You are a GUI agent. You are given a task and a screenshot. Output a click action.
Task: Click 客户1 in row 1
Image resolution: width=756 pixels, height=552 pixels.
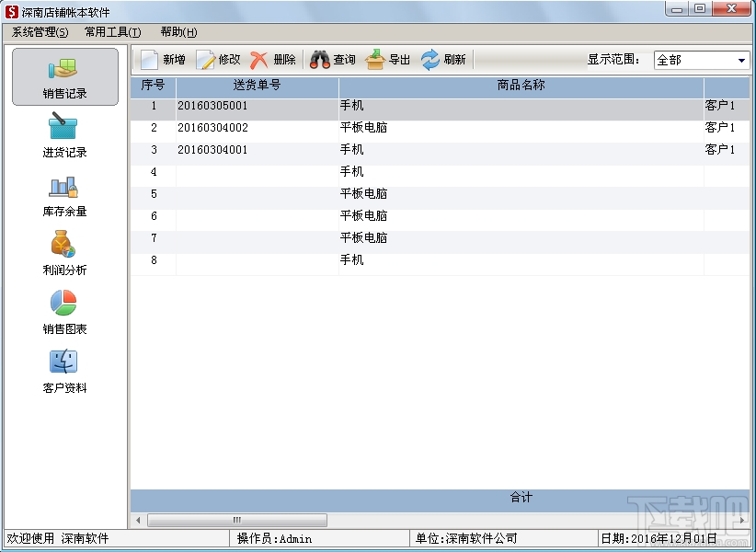[720, 106]
